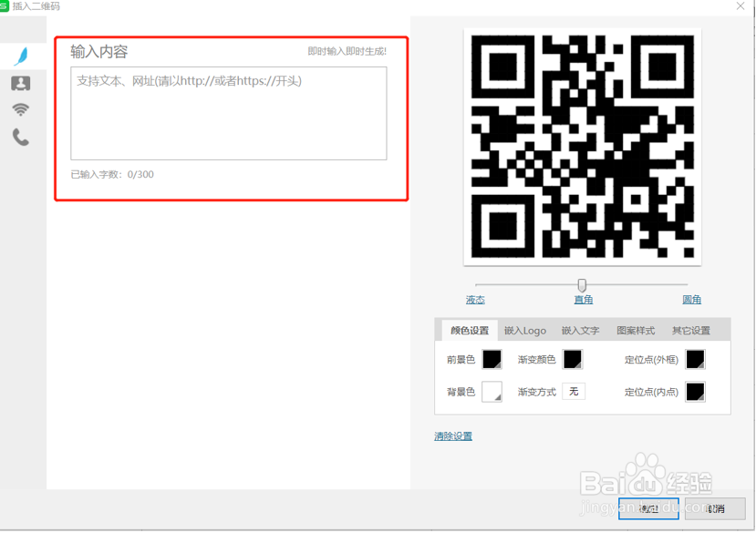Image resolution: width=756 pixels, height=533 pixels.
Task: Pick the 定位点(内点) color swatch
Action: point(696,392)
